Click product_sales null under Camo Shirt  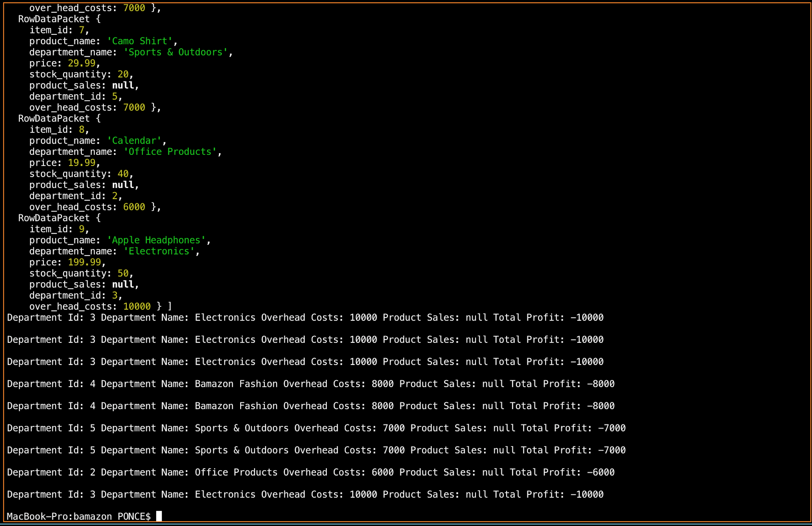(123, 85)
